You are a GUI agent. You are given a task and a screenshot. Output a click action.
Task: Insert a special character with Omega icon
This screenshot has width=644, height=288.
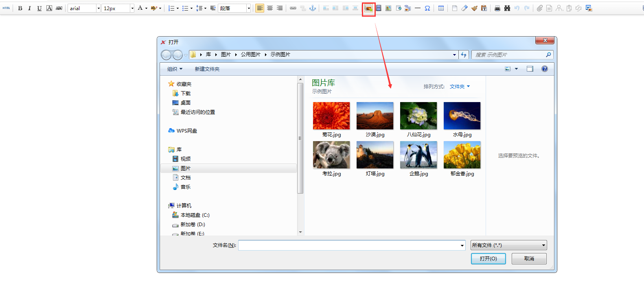coord(427,8)
